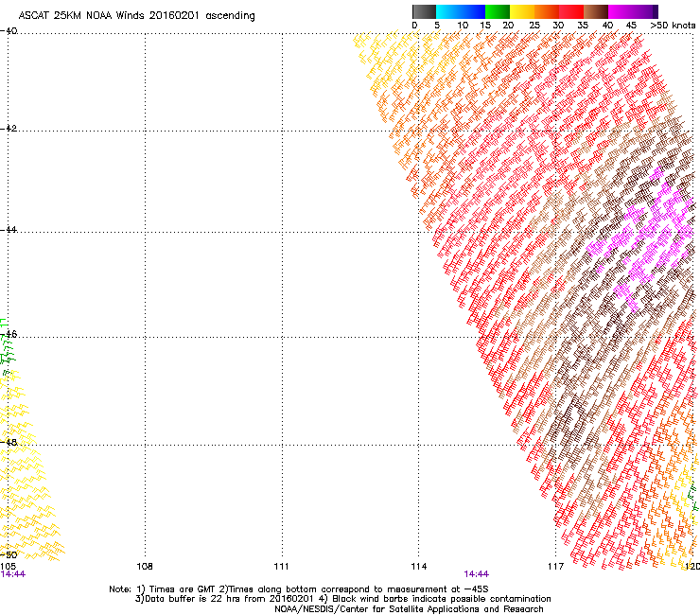The width and height of the screenshot is (700, 615).
Task: Select the gray 0-5 knots color segment
Action: (x=425, y=11)
